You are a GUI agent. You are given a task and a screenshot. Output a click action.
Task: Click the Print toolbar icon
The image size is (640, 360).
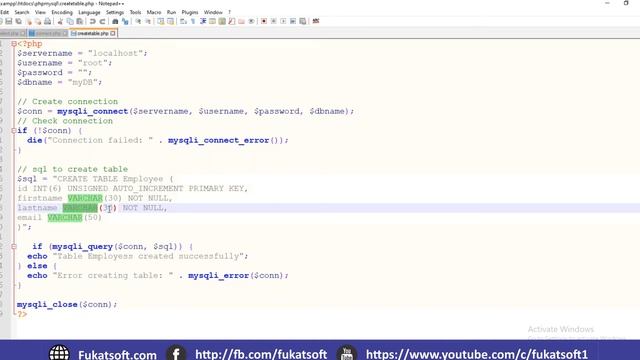(48, 21)
